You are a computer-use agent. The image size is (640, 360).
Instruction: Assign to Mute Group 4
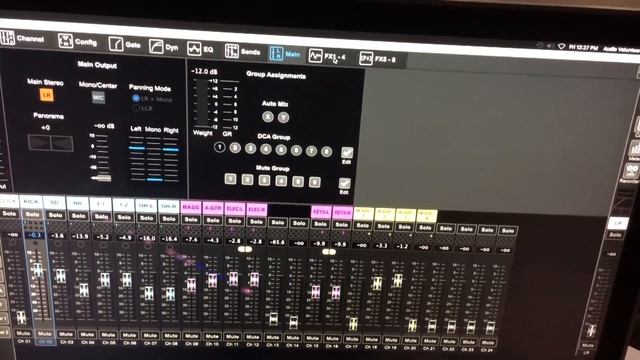point(281,181)
